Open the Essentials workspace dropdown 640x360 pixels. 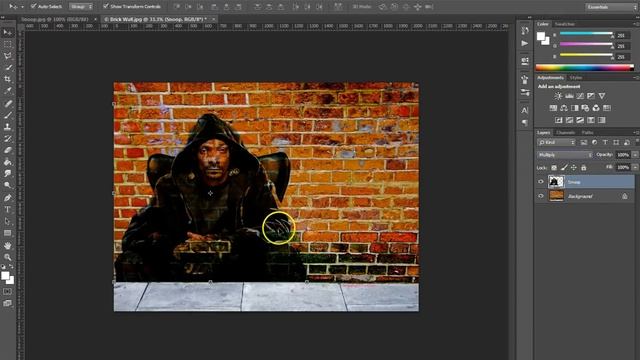(611, 7)
